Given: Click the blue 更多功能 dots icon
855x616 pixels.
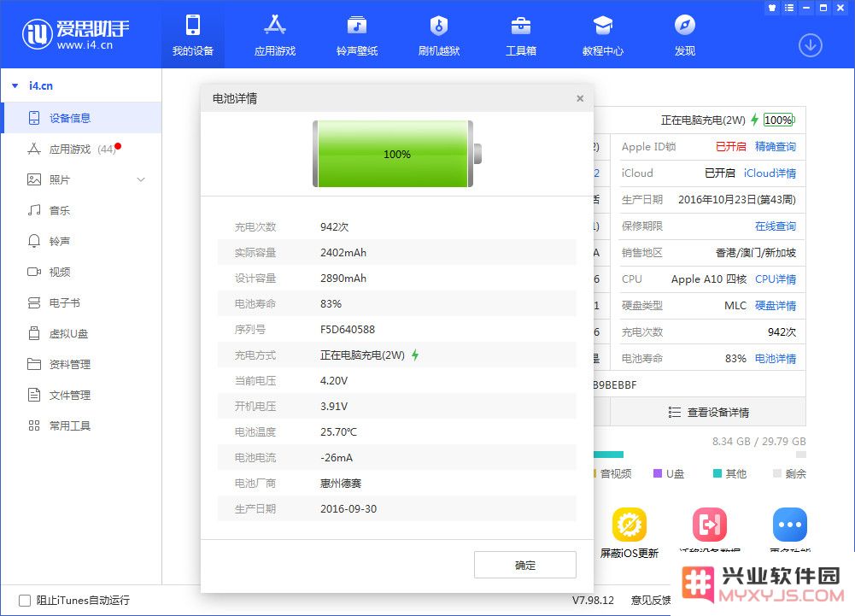Looking at the screenshot, I should [x=789, y=525].
